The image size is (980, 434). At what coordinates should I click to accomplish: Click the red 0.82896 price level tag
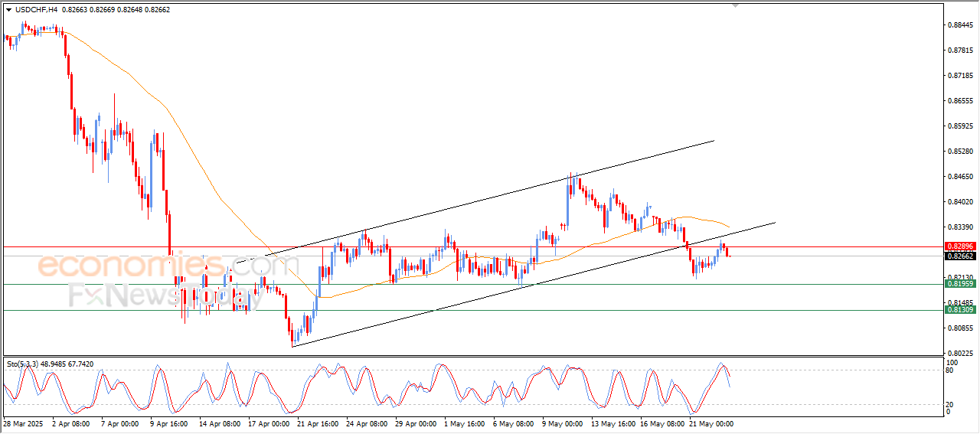pyautogui.click(x=960, y=246)
